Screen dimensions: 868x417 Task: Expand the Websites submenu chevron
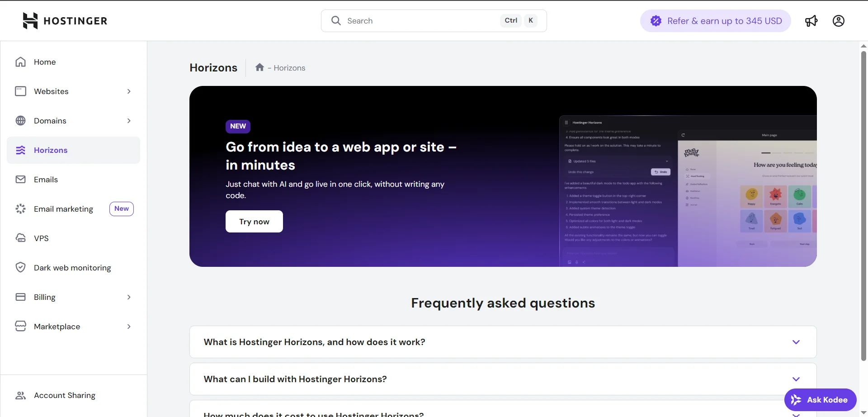(129, 91)
